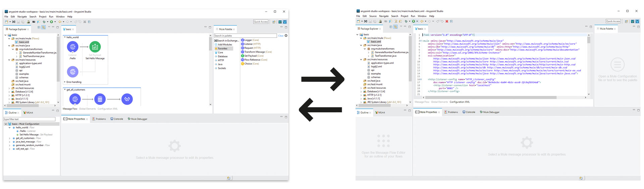
Task: Switch to Configuration XML tab in flow-canvas window
Action: click(108, 109)
